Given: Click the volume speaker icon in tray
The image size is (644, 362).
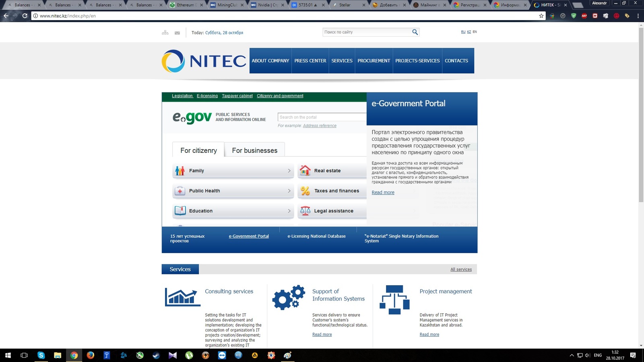Looking at the screenshot, I should click(x=588, y=355).
